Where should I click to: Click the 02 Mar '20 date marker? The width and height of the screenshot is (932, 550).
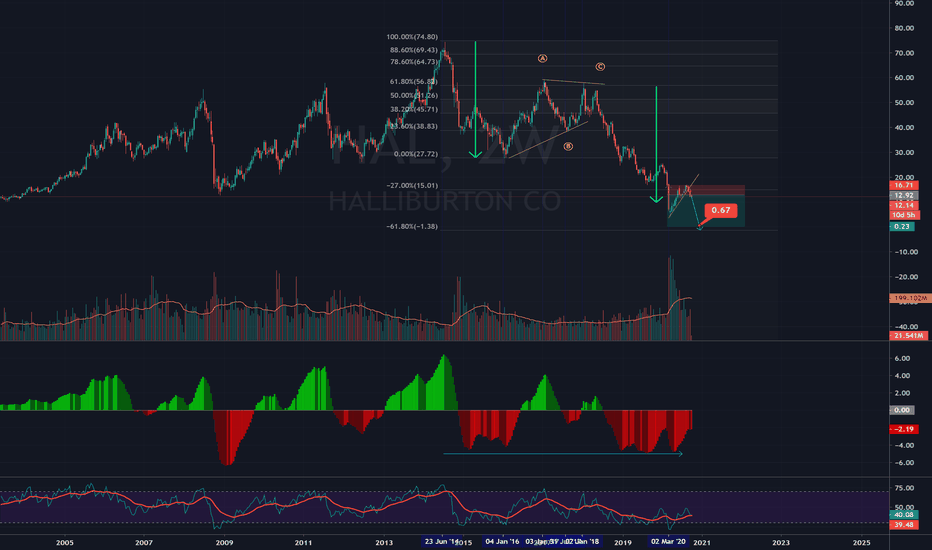[669, 542]
